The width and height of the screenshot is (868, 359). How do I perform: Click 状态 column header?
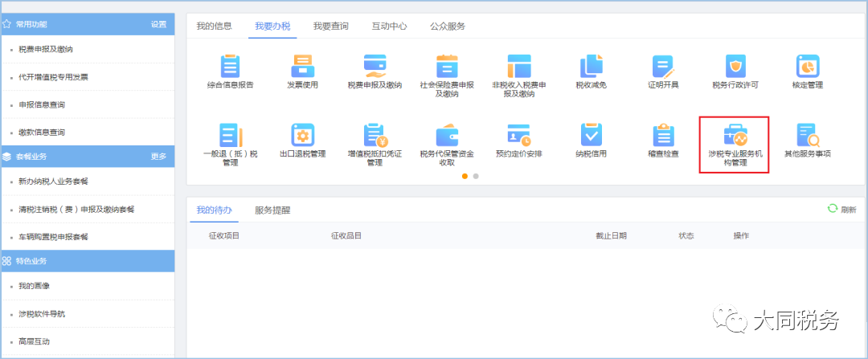686,235
